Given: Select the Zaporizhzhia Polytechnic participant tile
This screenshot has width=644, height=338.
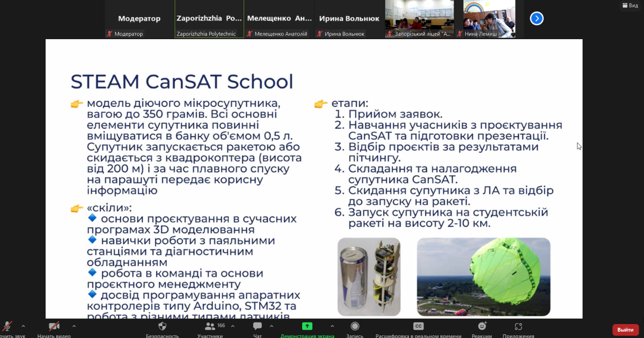Looking at the screenshot, I should [209, 19].
